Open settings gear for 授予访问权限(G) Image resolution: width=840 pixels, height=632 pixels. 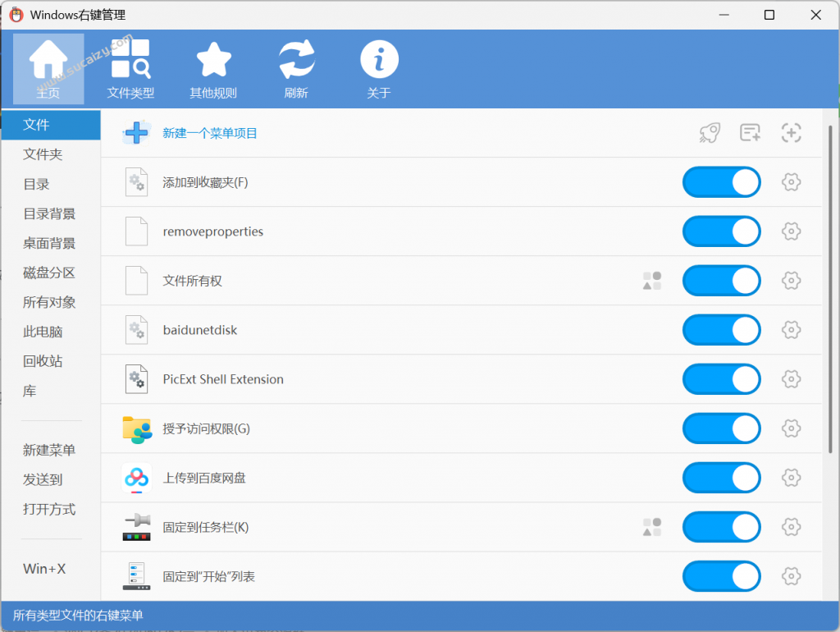[792, 428]
